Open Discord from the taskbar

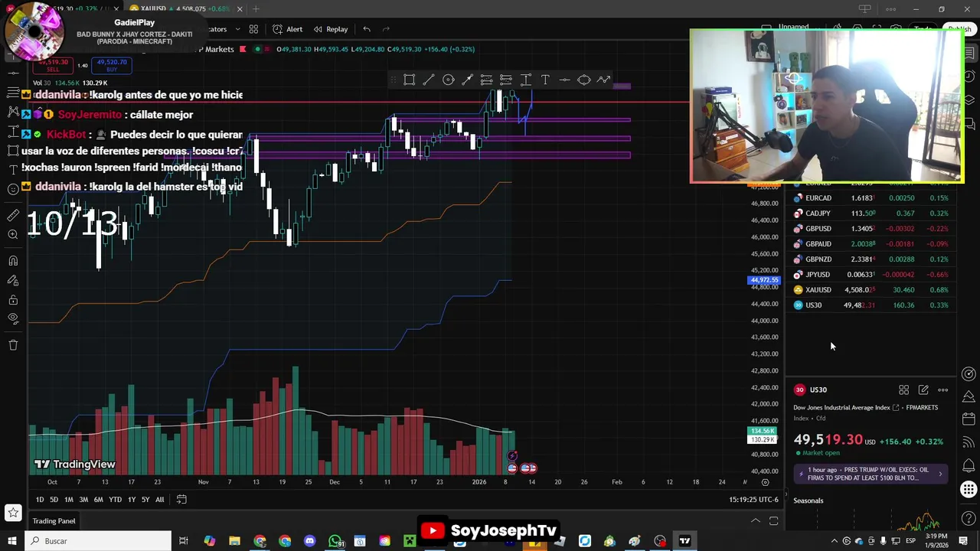coord(310,541)
